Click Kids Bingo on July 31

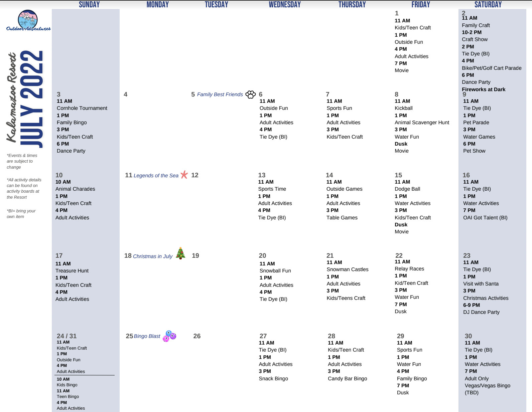(x=67, y=385)
